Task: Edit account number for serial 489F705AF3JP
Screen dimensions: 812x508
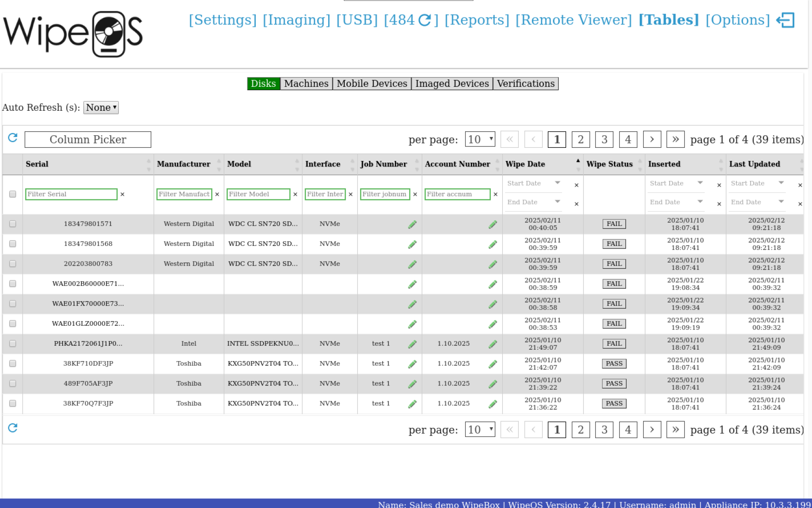Action: tap(493, 384)
